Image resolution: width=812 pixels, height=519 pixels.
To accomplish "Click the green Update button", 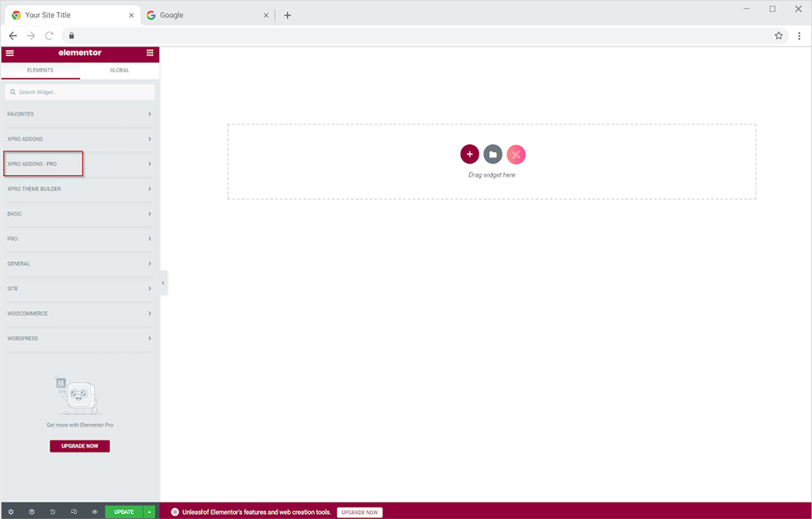I will tap(124, 512).
